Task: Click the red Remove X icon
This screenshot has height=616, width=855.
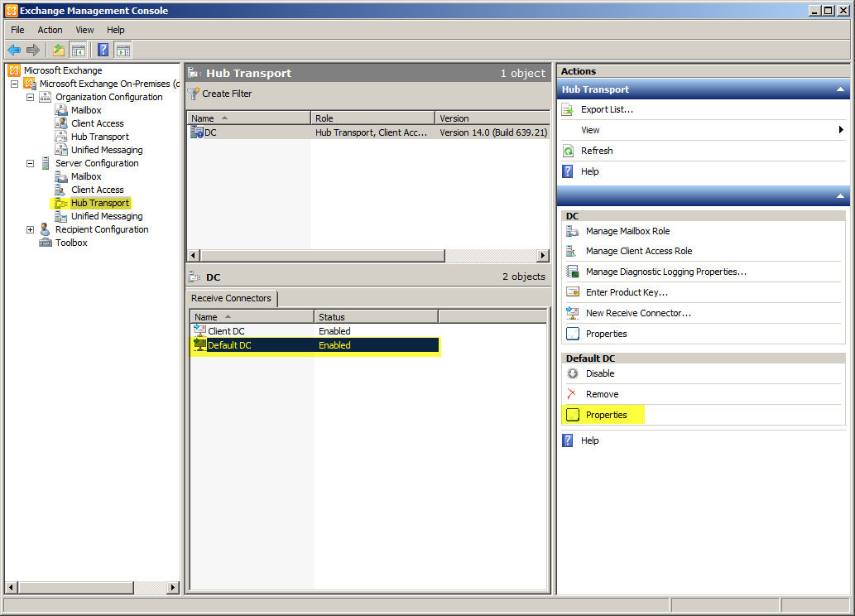Action: pyautogui.click(x=571, y=394)
